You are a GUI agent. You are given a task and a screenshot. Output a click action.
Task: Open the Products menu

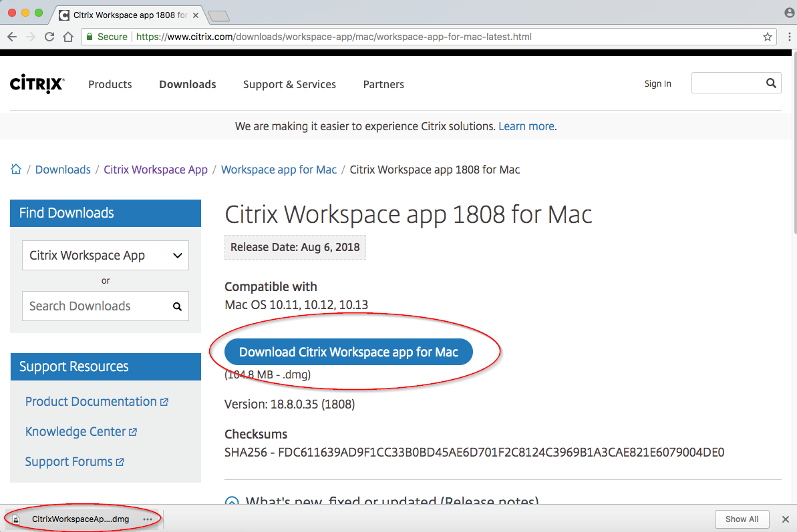pyautogui.click(x=110, y=84)
